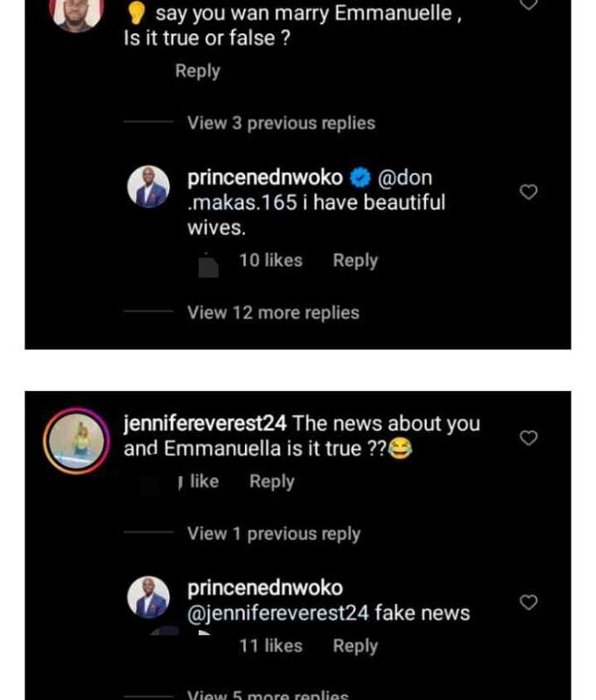Screen dimensions: 596x700
Task: Reply to princenednwoko's fake news comment
Action: click(354, 646)
